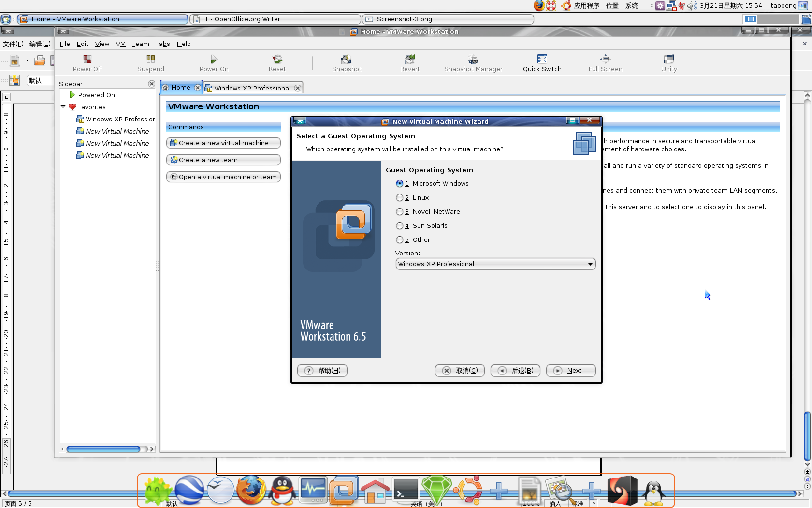The image size is (812, 508).
Task: Open the 系统 system menu
Action: (x=632, y=6)
